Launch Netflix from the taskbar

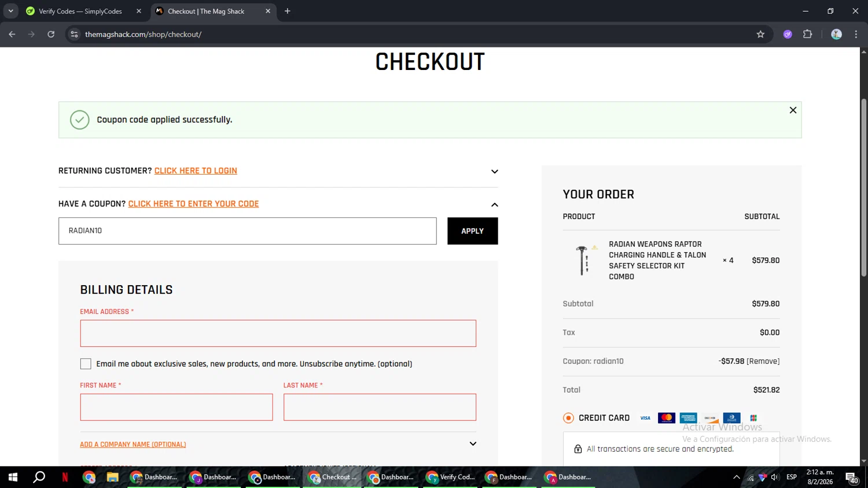65,477
